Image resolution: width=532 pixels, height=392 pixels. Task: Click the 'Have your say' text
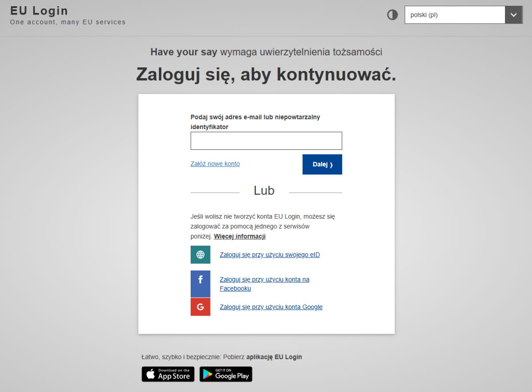[184, 52]
